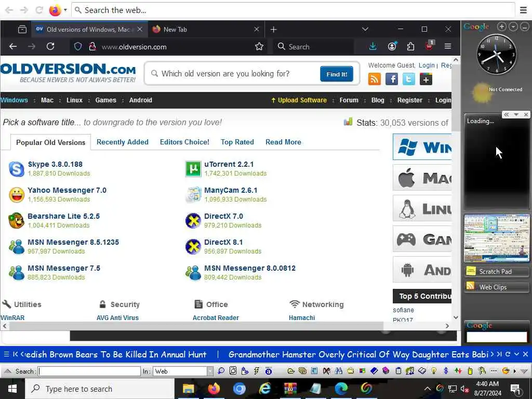Click the add gadget plus button in sidebar

point(501,26)
